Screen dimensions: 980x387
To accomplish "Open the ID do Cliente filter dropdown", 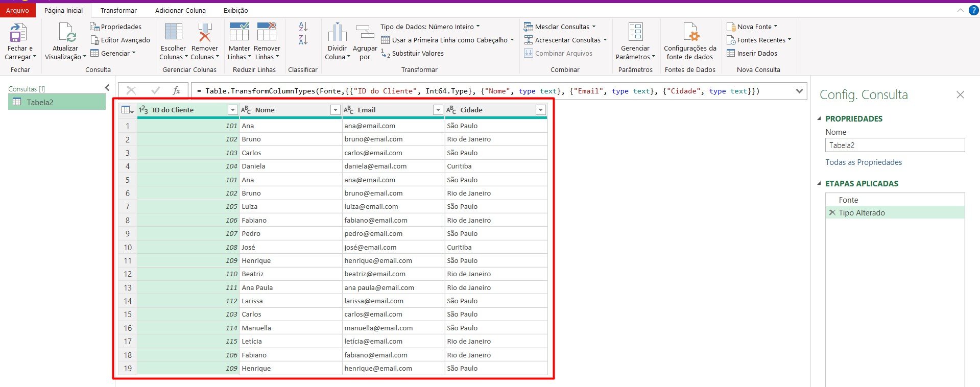I will pos(233,110).
